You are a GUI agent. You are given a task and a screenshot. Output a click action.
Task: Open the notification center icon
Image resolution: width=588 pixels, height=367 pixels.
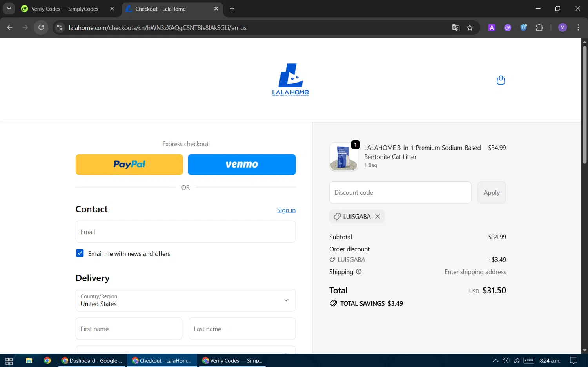point(573,361)
